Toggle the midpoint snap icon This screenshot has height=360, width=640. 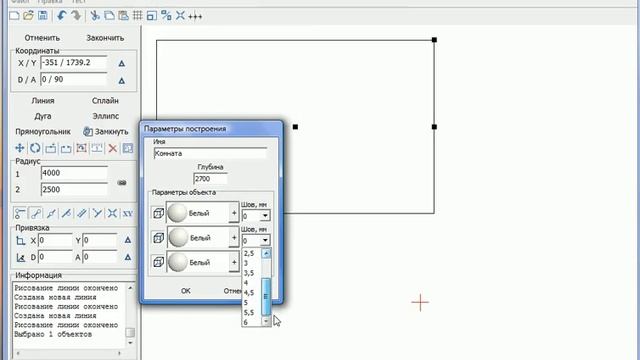[x=51, y=213]
